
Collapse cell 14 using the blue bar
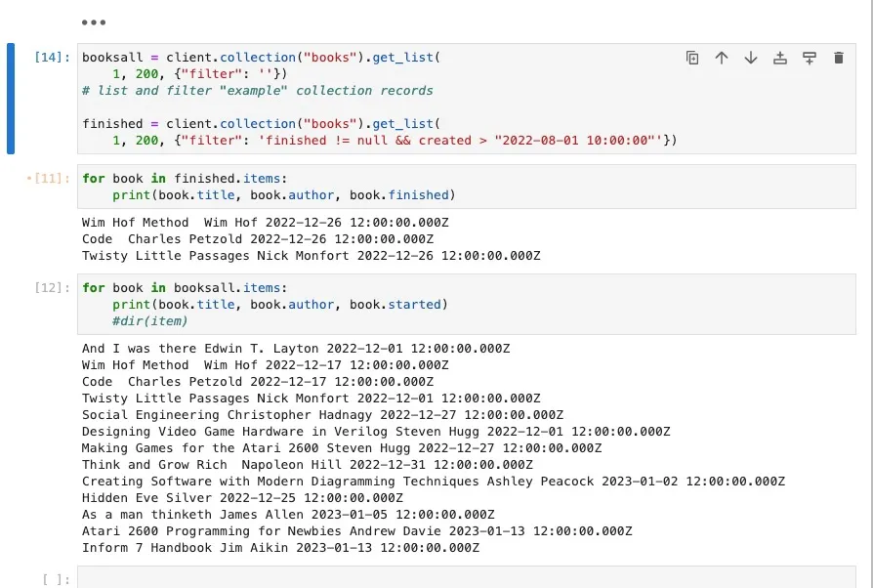11,98
